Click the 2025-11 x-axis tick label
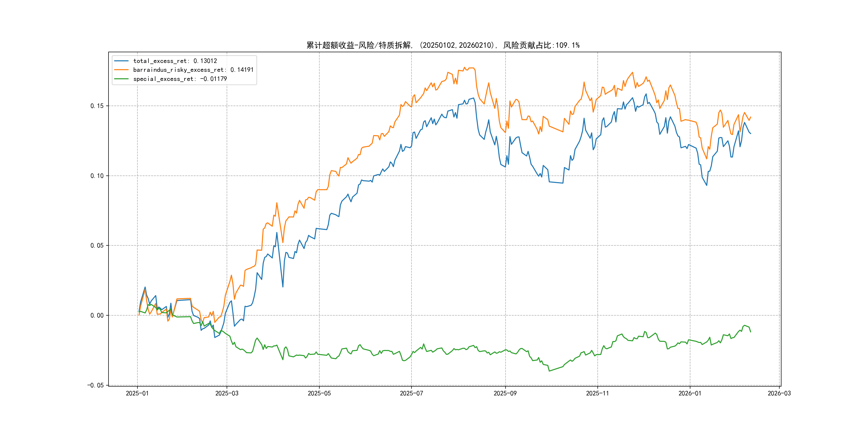The image size is (868, 434). (x=597, y=393)
